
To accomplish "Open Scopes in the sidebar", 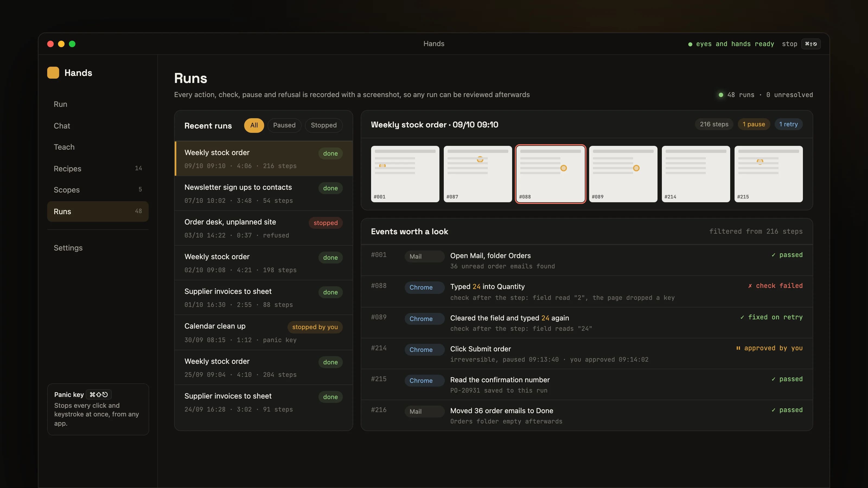I will (x=98, y=190).
